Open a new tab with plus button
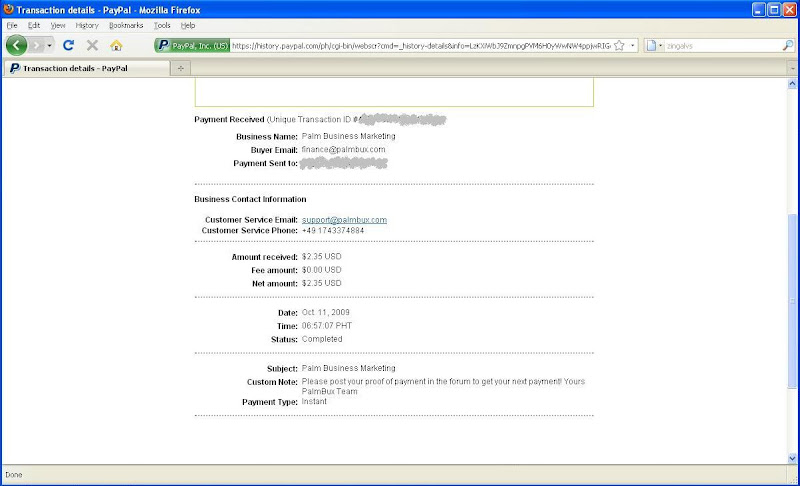The height and width of the screenshot is (486, 800). point(181,68)
